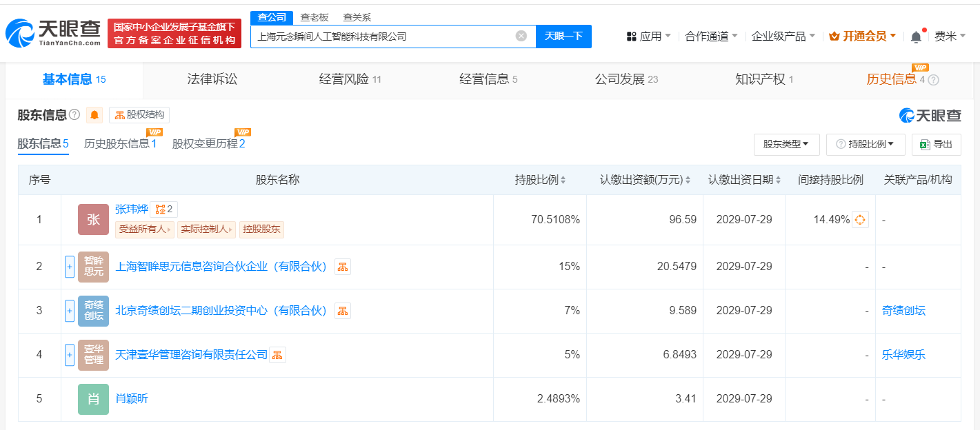Expand 实际控制人 tag on 张玮烨
The height and width of the screenshot is (430, 980).
coord(206,229)
